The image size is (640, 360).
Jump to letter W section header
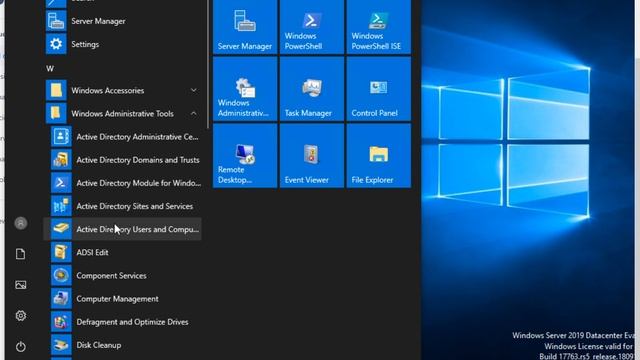point(50,69)
